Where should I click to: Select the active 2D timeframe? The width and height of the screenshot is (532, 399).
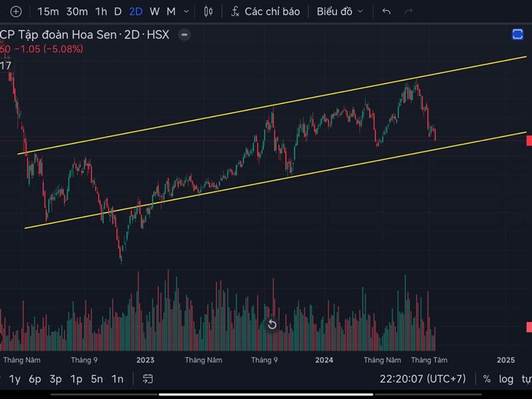[136, 12]
